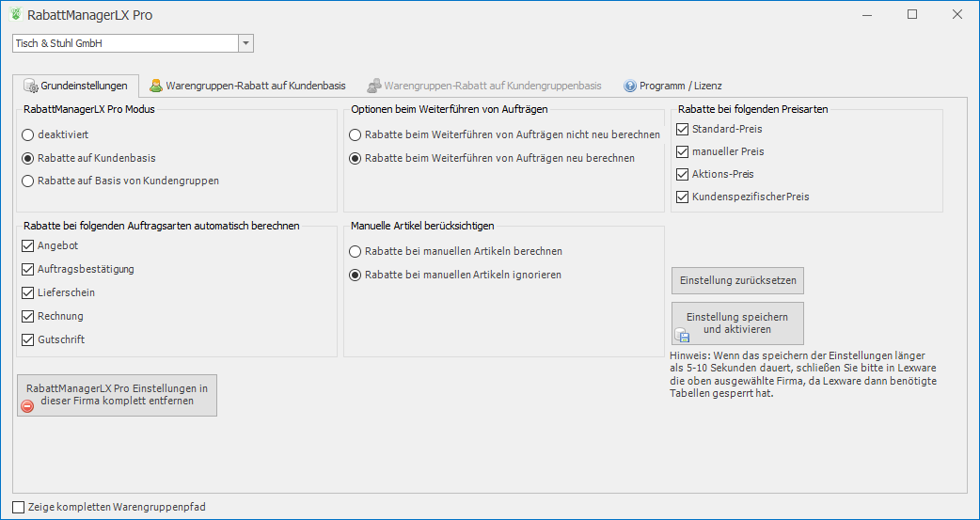The image size is (980, 520).
Task: Uncheck the Lieferschein checkbox
Action: (27, 293)
